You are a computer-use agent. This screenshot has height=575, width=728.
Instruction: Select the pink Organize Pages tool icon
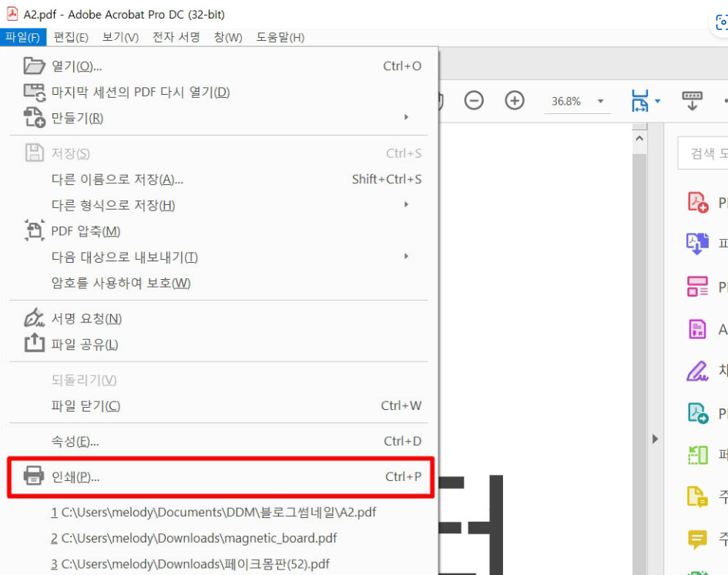(x=697, y=286)
